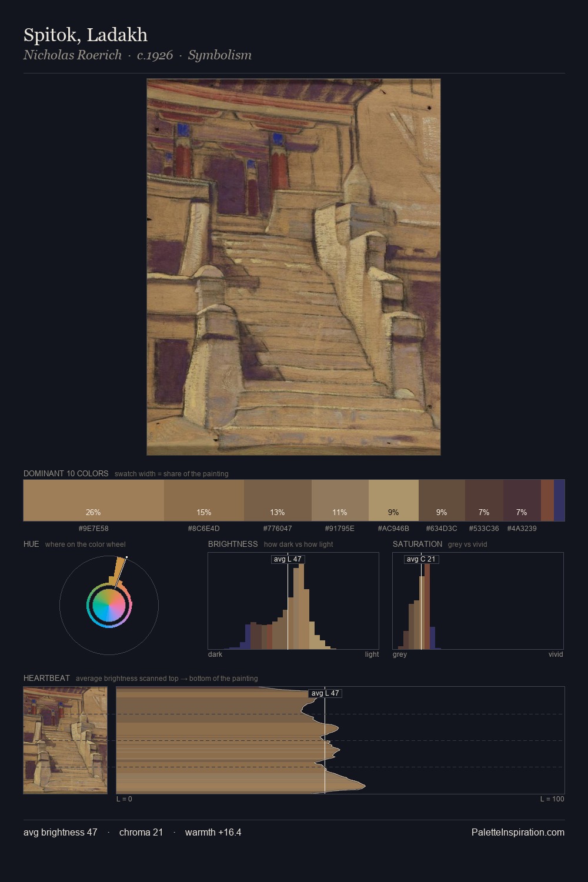This screenshot has height=882, width=588.
Task: Click the chroma 21 footer stat
Action: click(141, 832)
